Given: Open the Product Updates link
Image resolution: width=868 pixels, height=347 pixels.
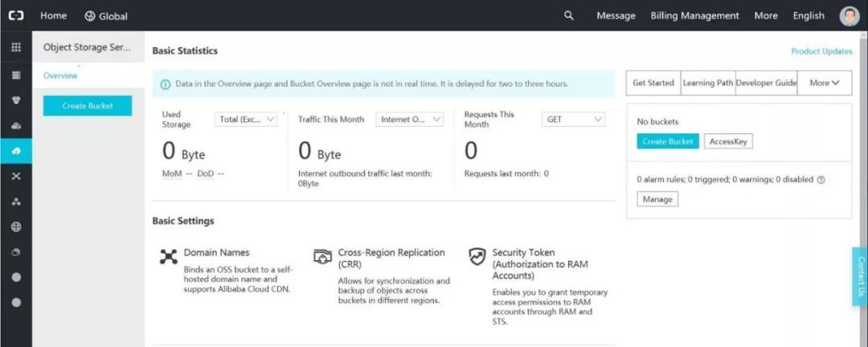Looking at the screenshot, I should pos(821,51).
